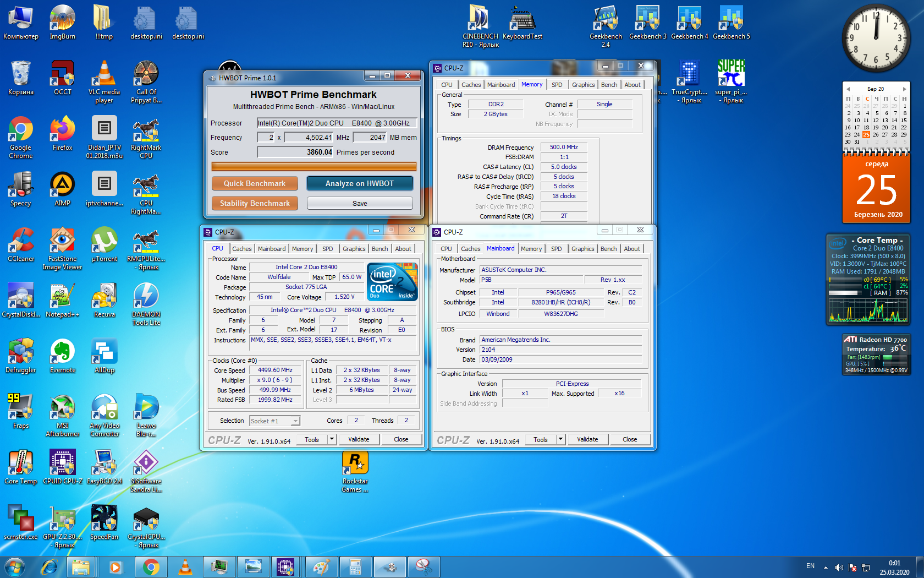Click the BIOS Version value 2104

point(560,350)
